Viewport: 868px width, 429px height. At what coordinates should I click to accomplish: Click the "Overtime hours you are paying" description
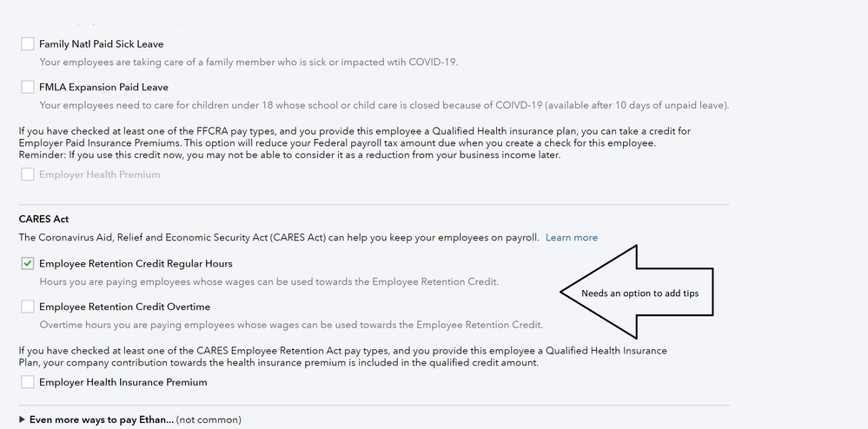click(x=290, y=325)
